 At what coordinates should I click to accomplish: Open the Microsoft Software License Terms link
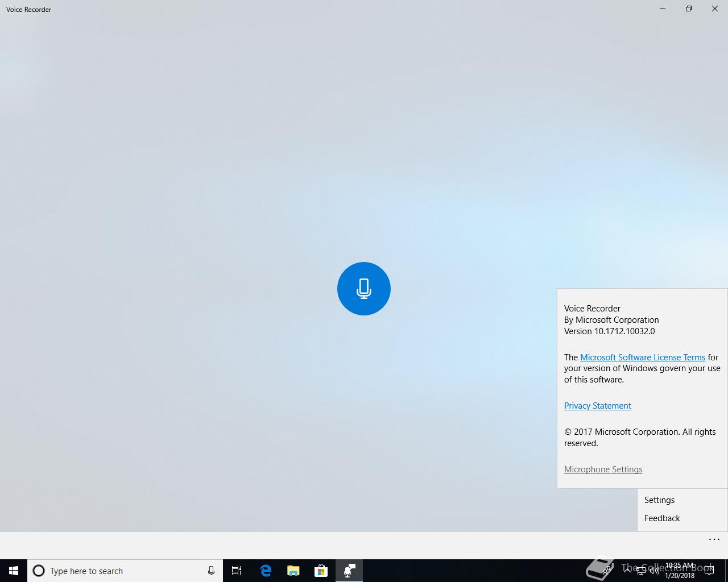click(643, 357)
